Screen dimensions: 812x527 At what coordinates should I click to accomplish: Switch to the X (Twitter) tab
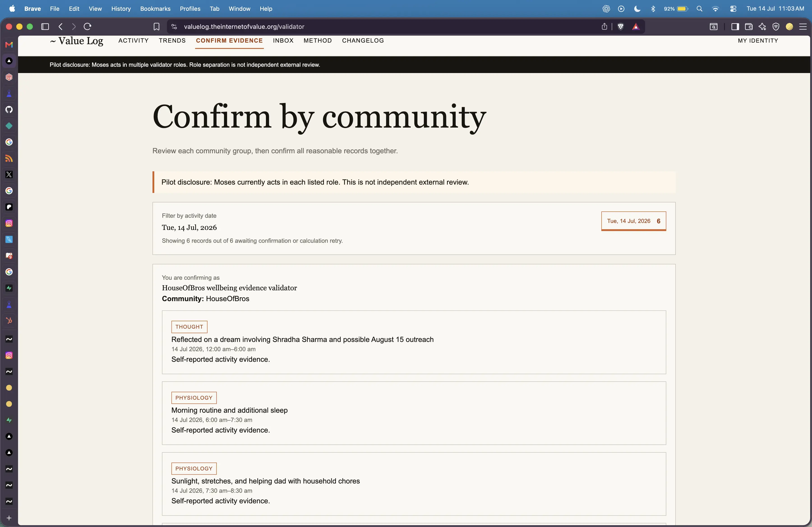tap(9, 174)
